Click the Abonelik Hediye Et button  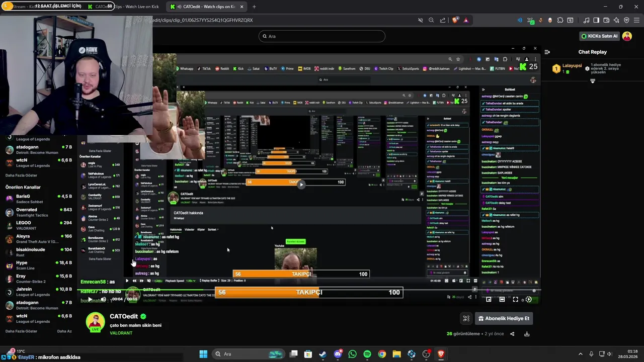point(504,318)
